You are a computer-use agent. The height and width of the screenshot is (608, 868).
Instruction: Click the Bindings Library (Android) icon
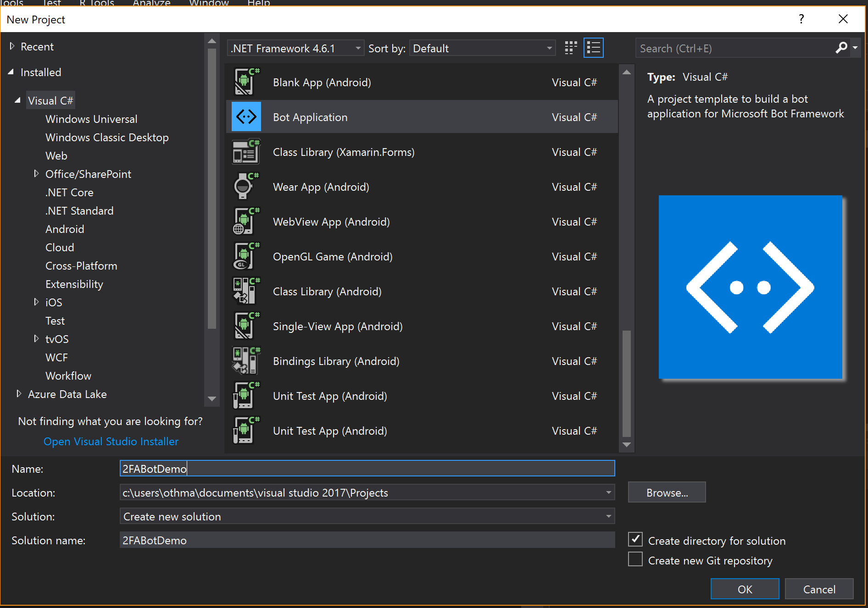pos(245,360)
